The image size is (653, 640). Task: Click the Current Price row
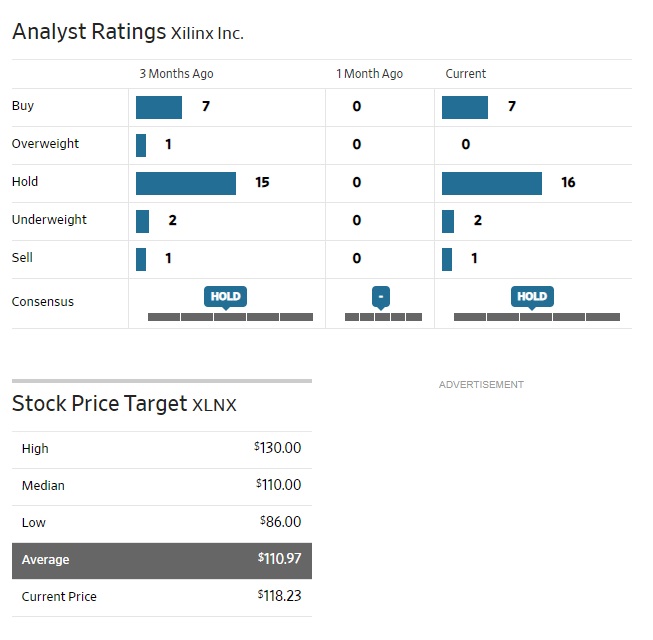pyautogui.click(x=162, y=597)
